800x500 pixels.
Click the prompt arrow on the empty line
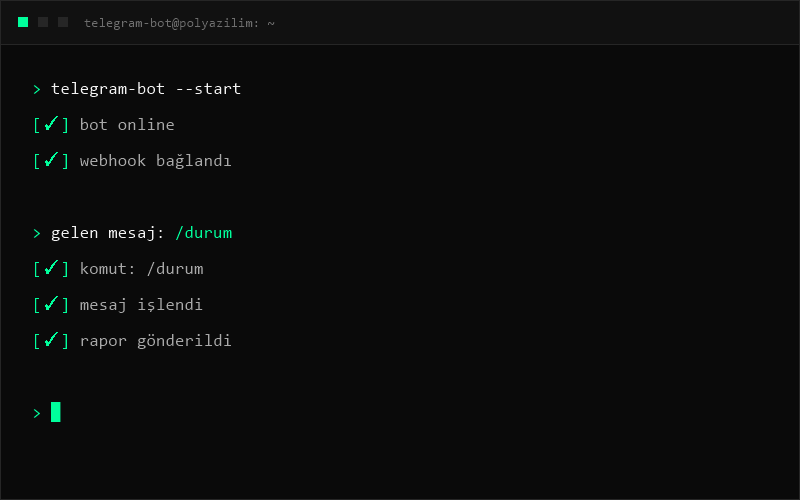(x=37, y=413)
